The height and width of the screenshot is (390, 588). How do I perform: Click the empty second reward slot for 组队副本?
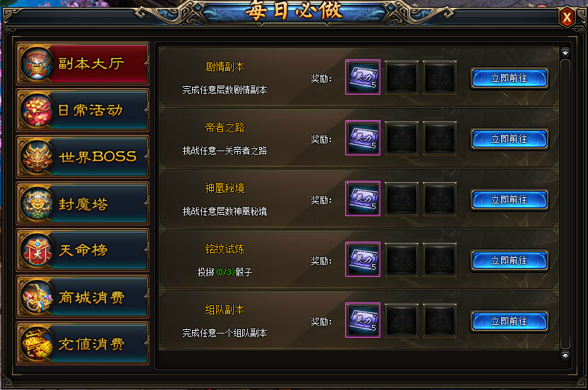coord(402,321)
